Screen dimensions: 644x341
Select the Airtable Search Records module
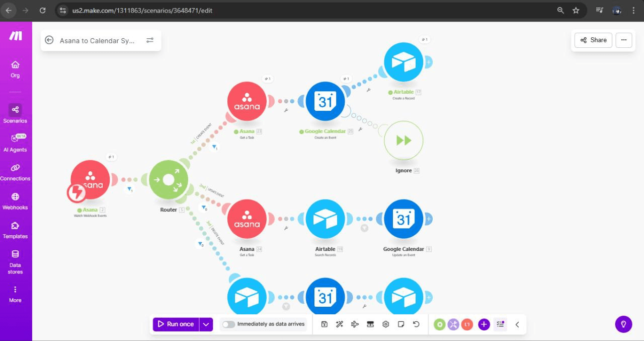coord(326,219)
